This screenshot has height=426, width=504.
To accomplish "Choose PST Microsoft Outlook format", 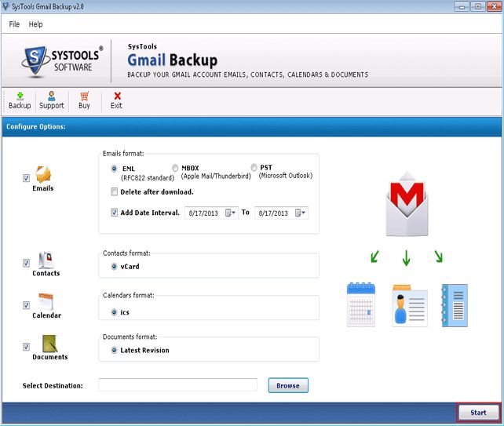I will click(254, 167).
